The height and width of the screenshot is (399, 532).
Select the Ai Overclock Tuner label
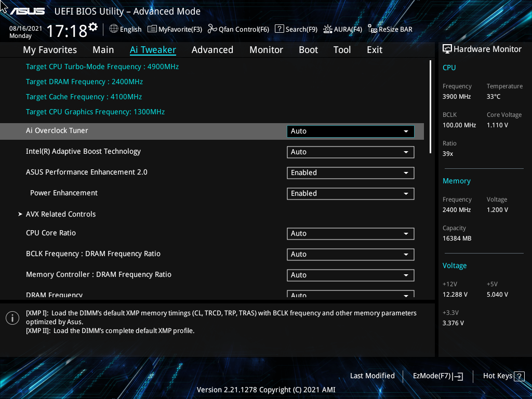57,130
